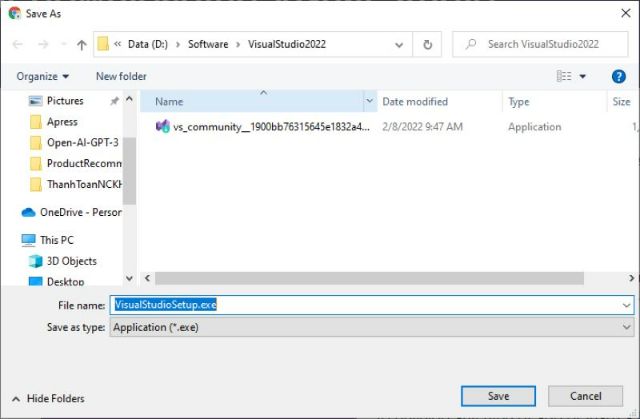
Task: Select OneDrive - Personal in navigation pane
Action: pyautogui.click(x=72, y=212)
